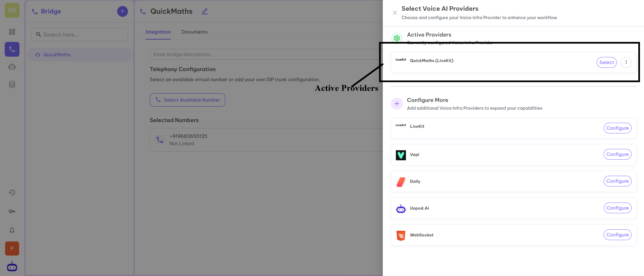Viewport: 644px width, 276px height.
Task: Open the dashboard grid icon in sidebar
Action: (x=12, y=32)
